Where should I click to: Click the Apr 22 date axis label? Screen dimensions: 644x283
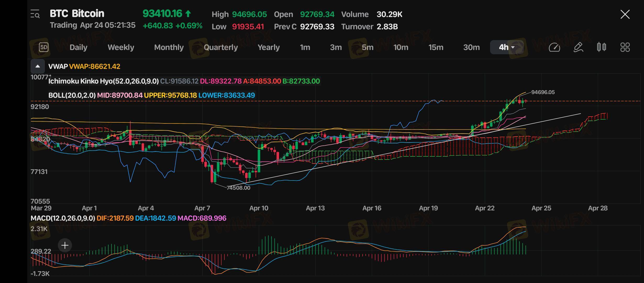coord(485,208)
